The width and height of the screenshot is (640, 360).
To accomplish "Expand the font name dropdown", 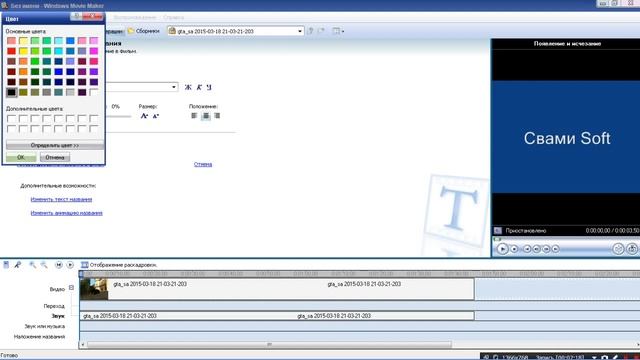I will (x=174, y=87).
